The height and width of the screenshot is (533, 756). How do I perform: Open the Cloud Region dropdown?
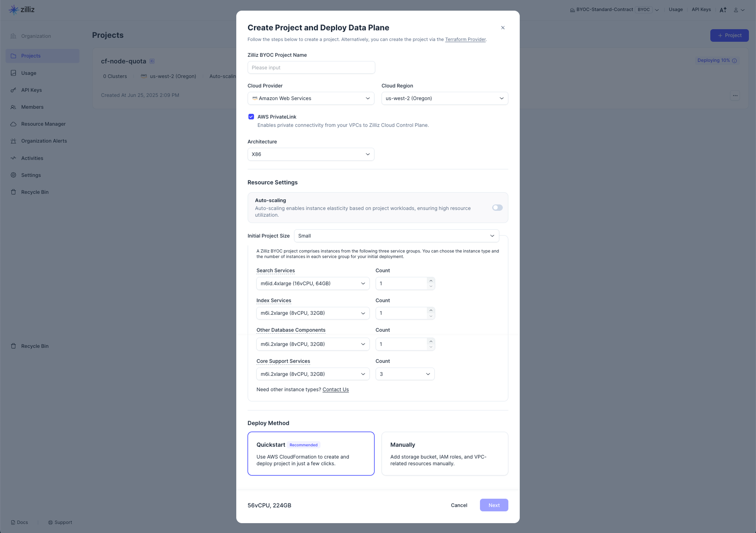pos(445,98)
